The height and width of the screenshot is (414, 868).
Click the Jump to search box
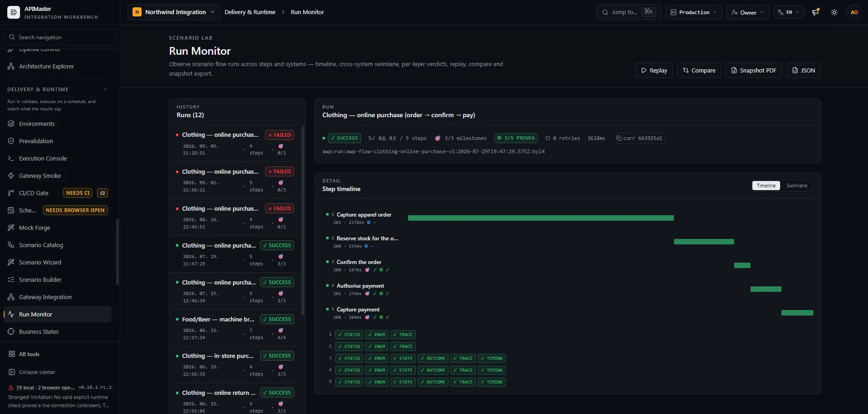click(x=628, y=12)
